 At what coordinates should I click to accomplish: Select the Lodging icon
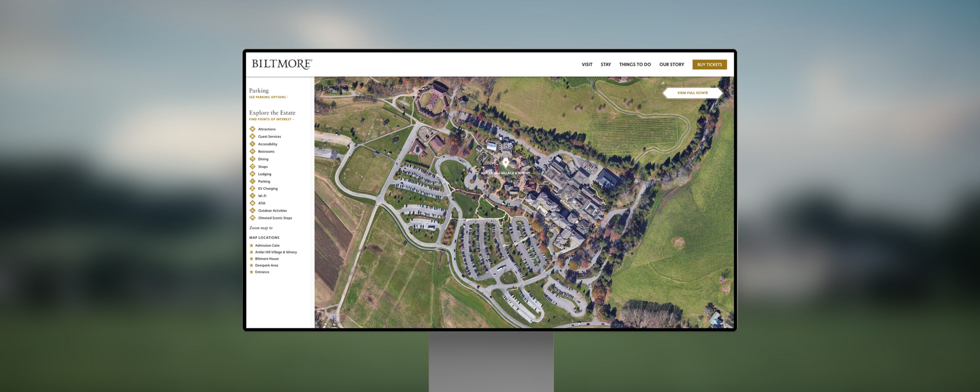[x=252, y=174]
